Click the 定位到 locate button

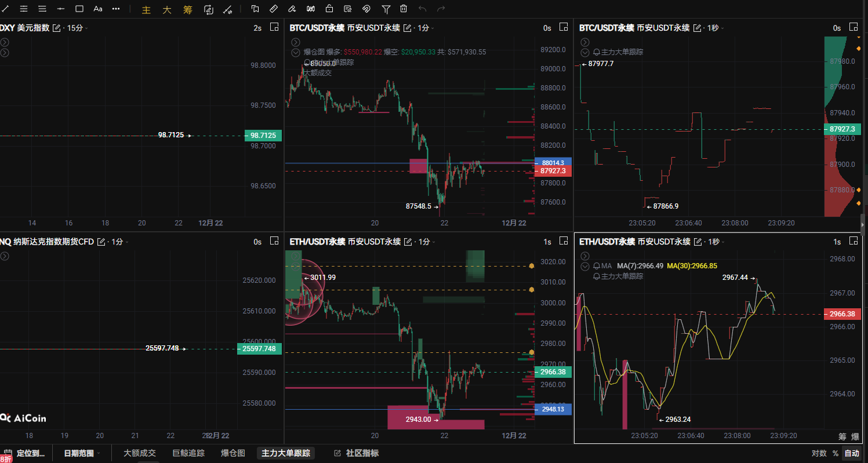(x=26, y=453)
